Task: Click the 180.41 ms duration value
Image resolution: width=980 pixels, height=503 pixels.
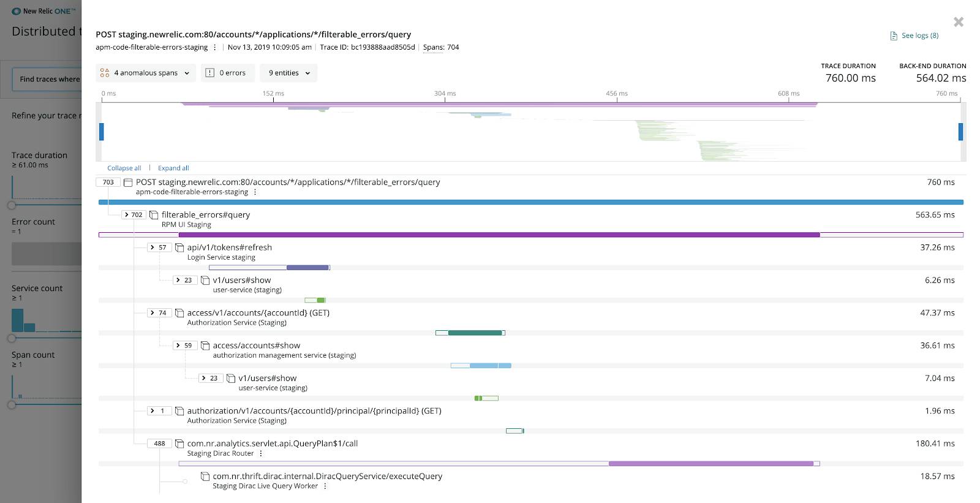Action: 935,444
